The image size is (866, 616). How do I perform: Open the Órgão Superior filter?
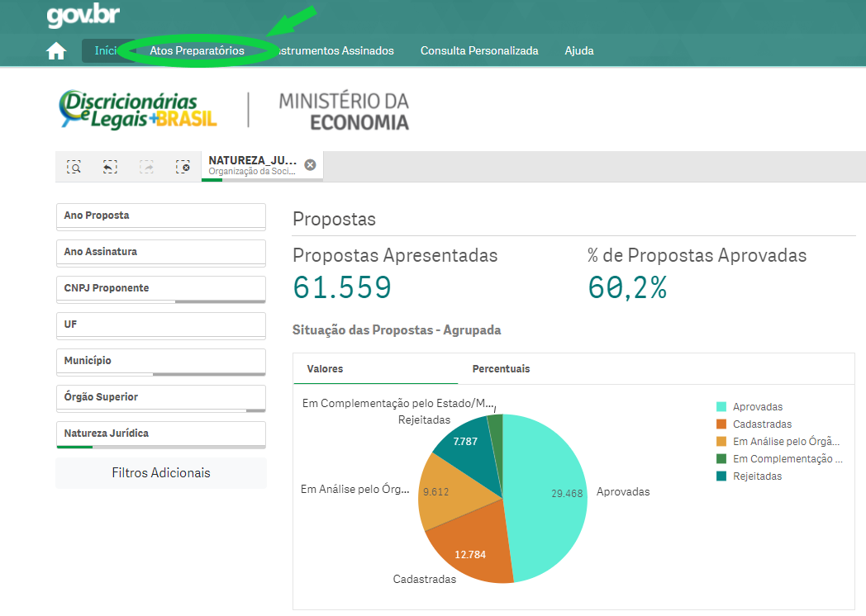(160, 397)
